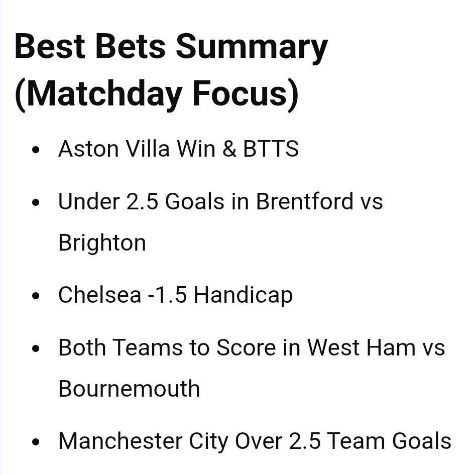
Task: Select the "Chelsea -1.5 Handicap" item
Action: (175, 295)
